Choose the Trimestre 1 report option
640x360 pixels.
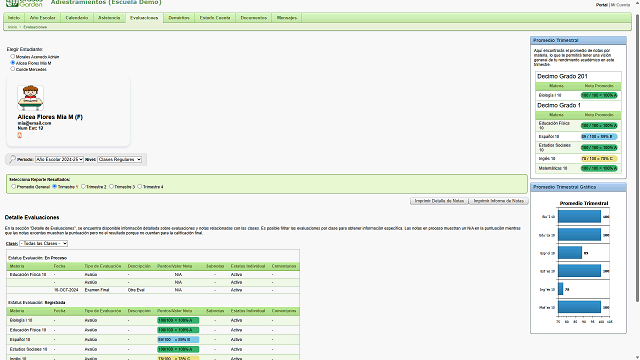click(55, 187)
